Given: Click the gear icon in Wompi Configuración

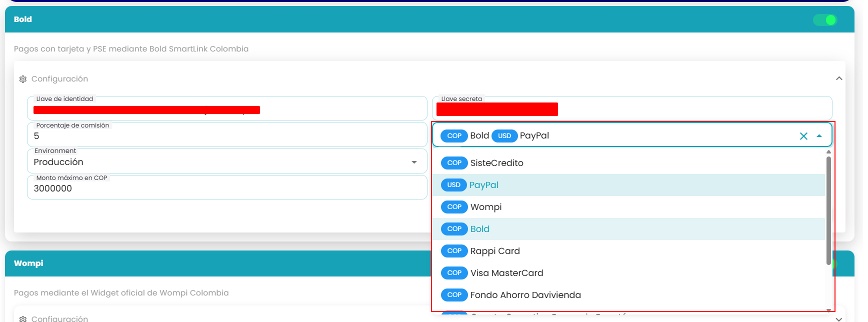Looking at the screenshot, I should point(22,318).
